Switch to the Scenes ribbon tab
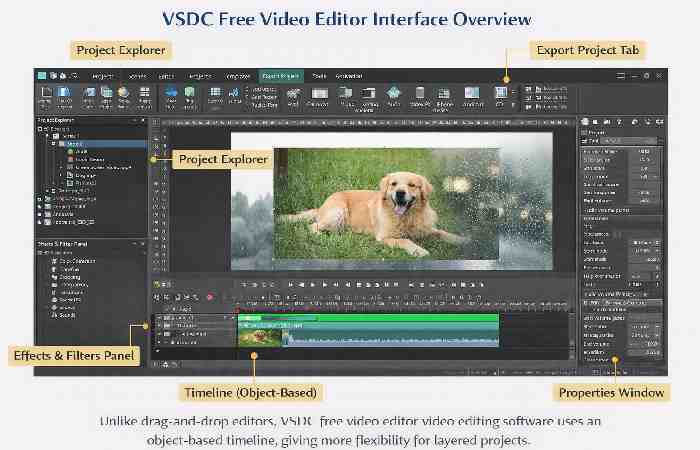 pyautogui.click(x=137, y=76)
